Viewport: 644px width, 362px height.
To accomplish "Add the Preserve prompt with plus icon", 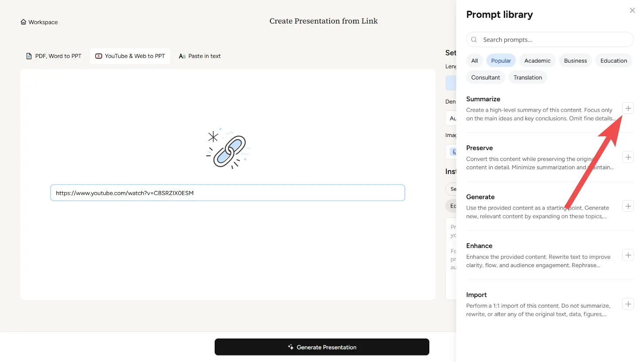I will pyautogui.click(x=628, y=157).
